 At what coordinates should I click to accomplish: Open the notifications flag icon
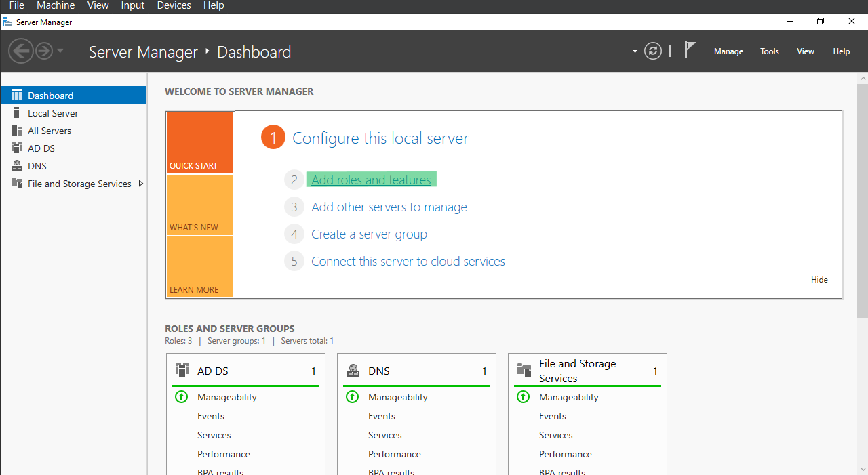tap(690, 50)
